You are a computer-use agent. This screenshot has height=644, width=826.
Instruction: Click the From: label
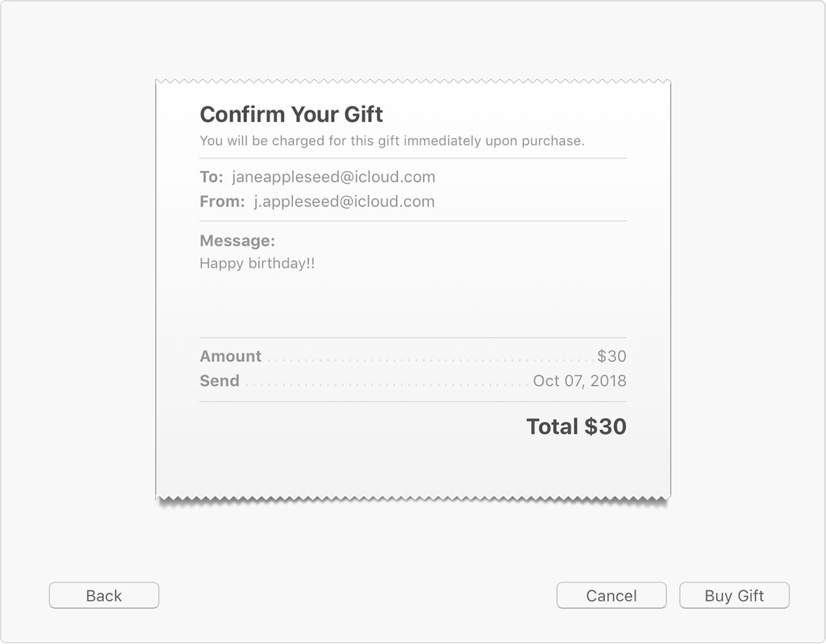pos(223,201)
